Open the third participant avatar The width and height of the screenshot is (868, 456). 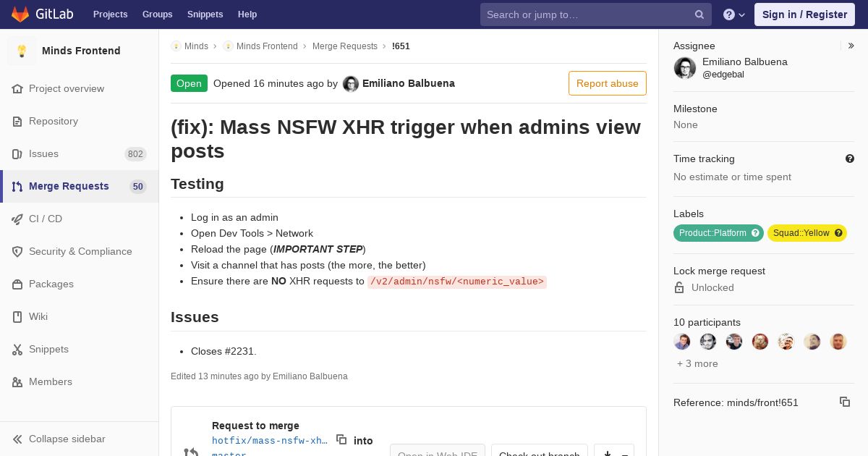click(x=734, y=342)
